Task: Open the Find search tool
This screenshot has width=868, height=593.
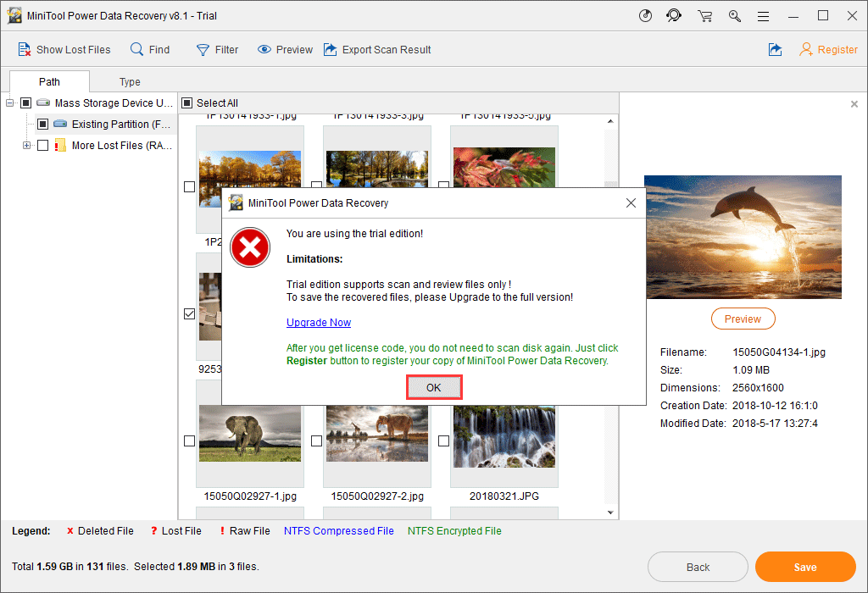Action: [149, 49]
